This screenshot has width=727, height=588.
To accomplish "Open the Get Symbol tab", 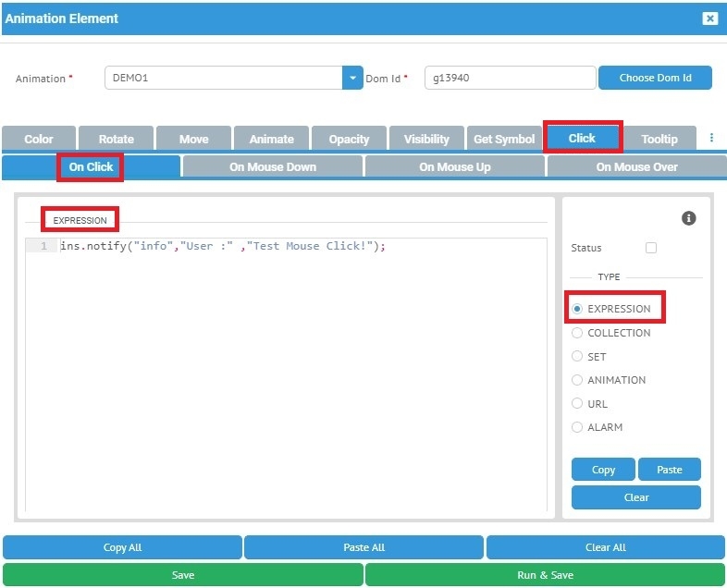I will point(504,139).
